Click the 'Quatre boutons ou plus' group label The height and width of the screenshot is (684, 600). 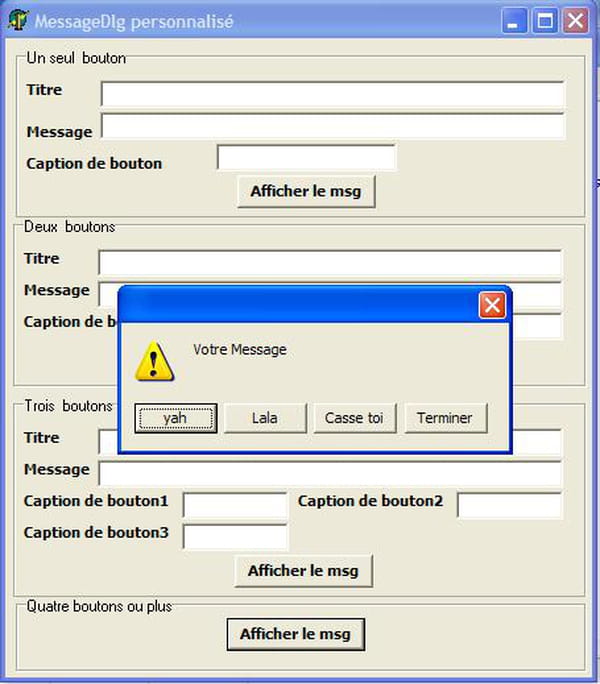click(99, 606)
